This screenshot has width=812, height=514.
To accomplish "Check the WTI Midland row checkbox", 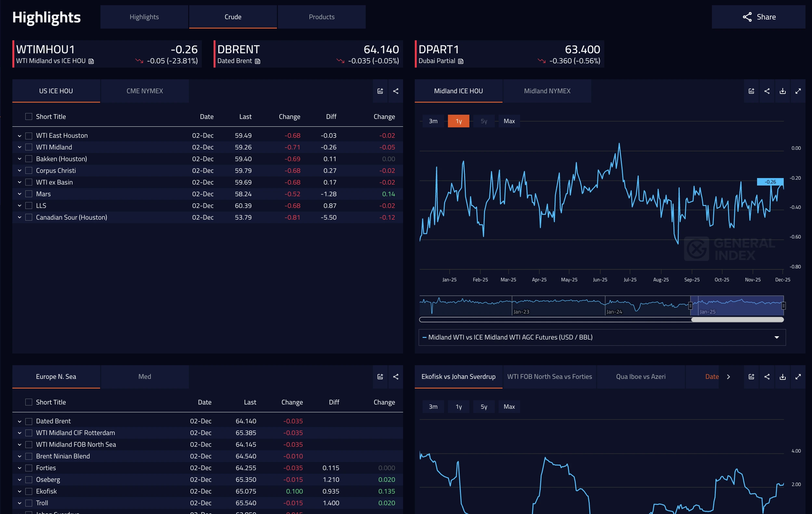I will coord(29,147).
